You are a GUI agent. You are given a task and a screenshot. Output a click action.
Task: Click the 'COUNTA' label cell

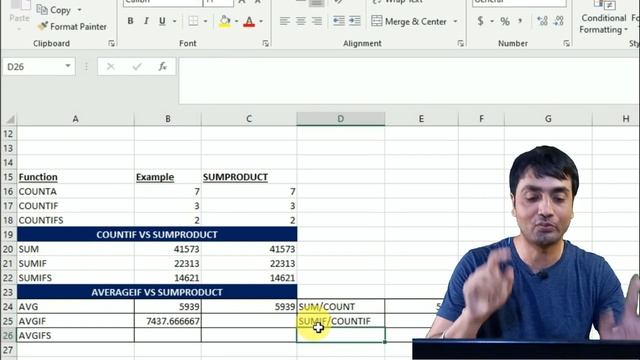(76, 191)
